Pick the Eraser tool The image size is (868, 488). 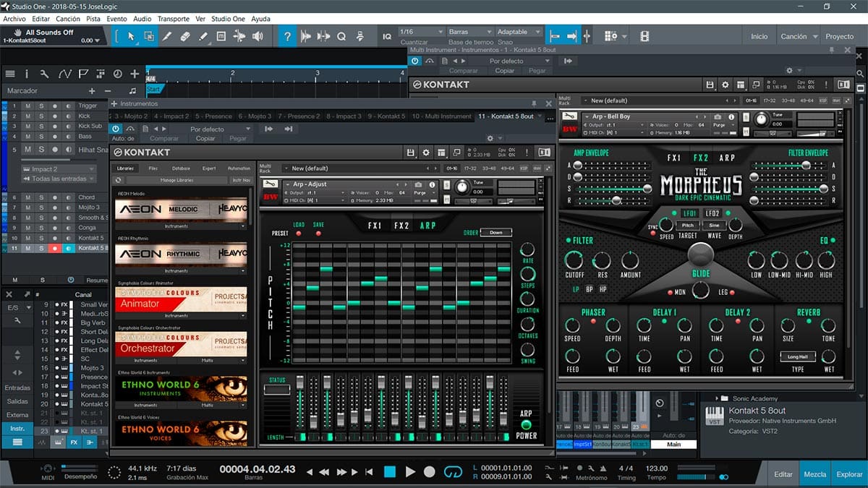pos(185,35)
